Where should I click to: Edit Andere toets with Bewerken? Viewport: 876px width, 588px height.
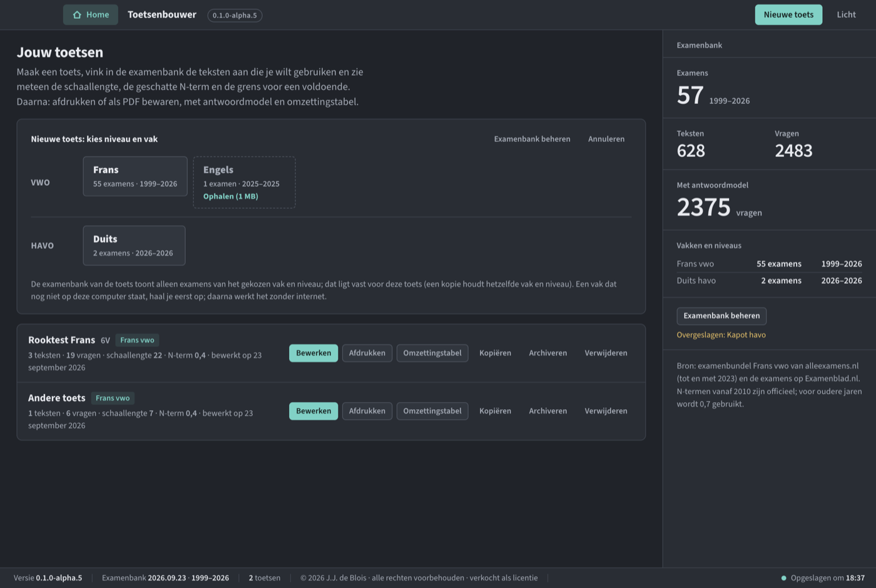coord(313,411)
